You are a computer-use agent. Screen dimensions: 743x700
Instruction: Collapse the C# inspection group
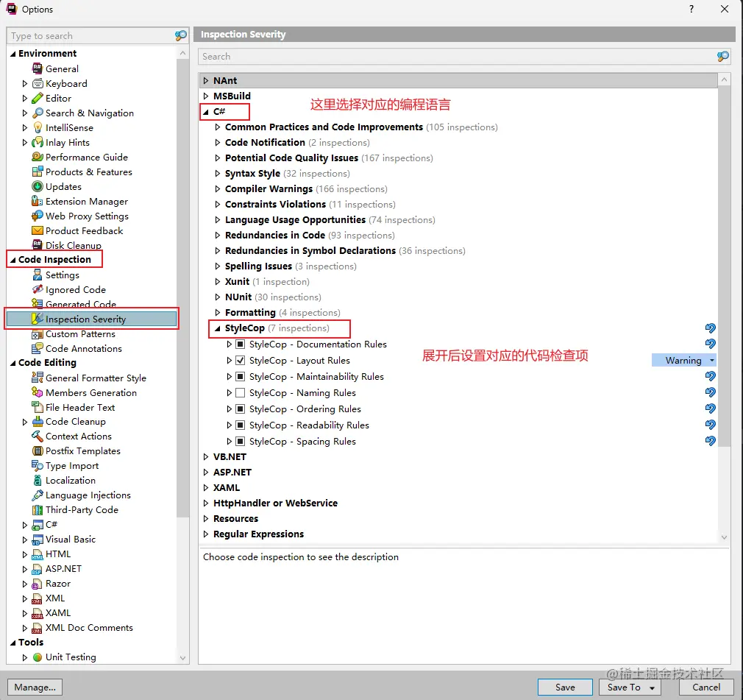coord(206,112)
